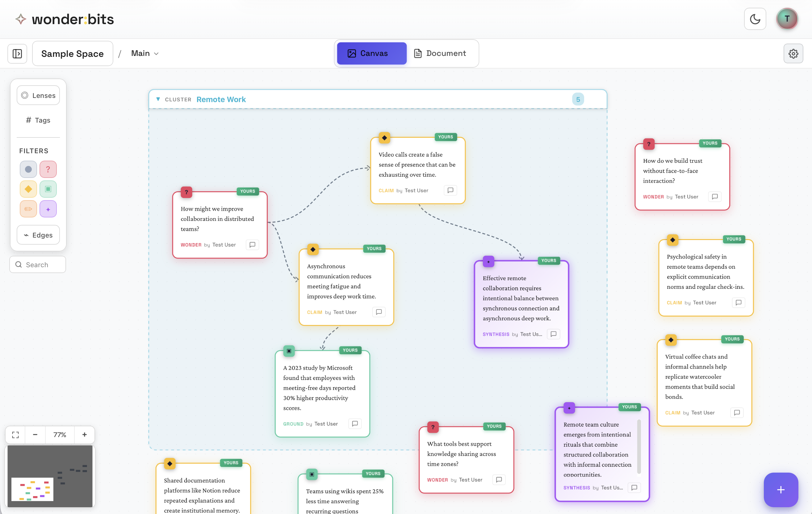Open the sidebar panel toggle icon
The image size is (812, 514).
click(17, 53)
